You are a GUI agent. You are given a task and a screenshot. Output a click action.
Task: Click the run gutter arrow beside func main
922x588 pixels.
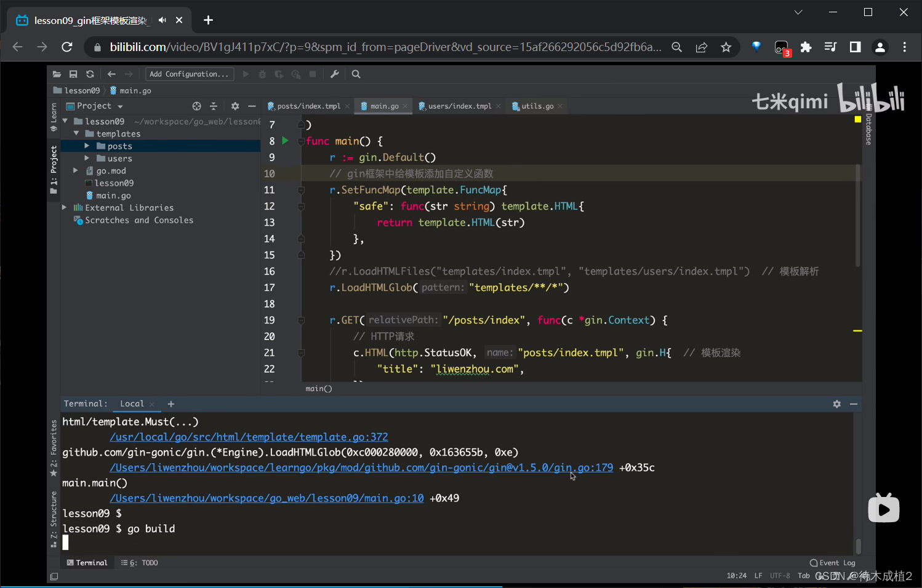click(285, 141)
